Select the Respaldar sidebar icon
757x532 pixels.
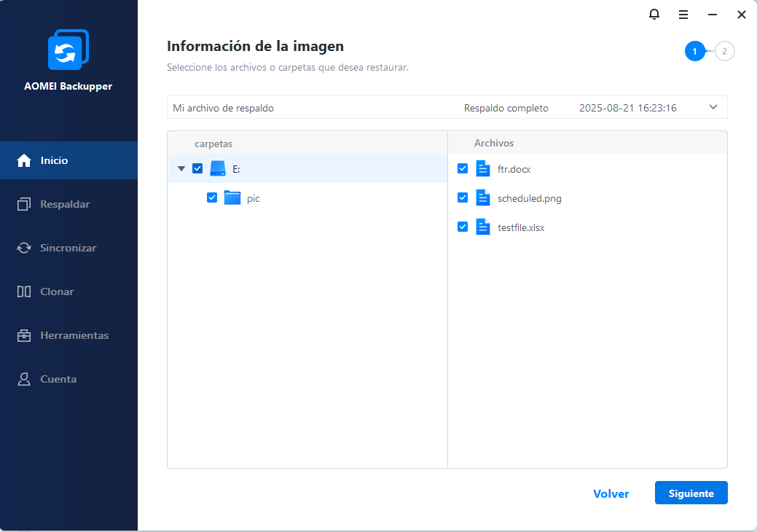click(x=25, y=203)
